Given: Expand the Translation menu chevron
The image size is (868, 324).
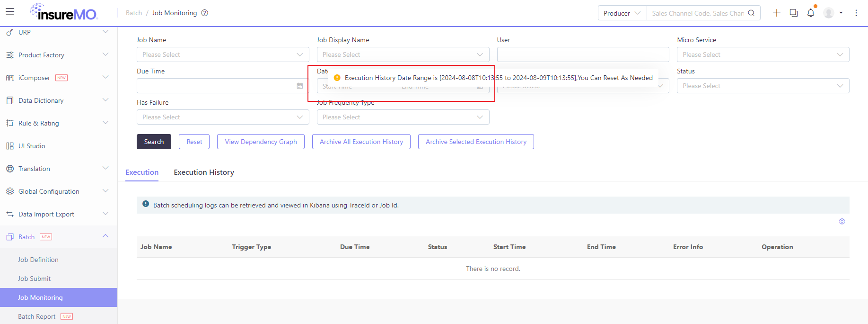Looking at the screenshot, I should (105, 168).
